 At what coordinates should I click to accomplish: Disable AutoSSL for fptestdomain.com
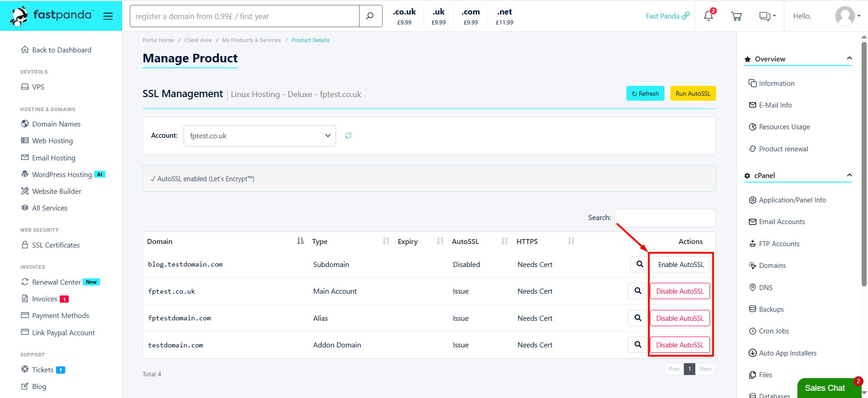point(680,318)
